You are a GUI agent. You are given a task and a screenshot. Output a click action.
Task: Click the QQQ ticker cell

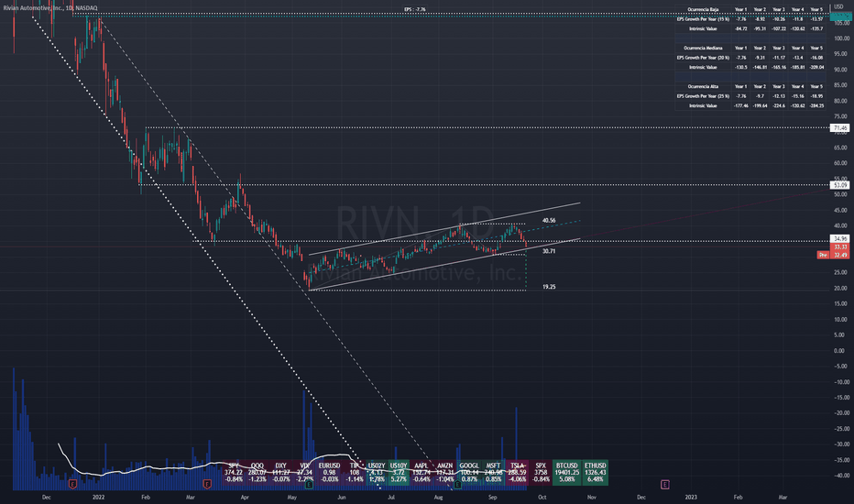coord(257,473)
